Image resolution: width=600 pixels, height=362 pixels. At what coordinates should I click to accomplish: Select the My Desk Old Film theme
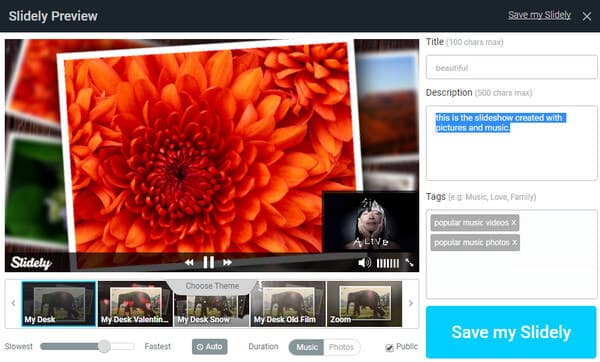tap(288, 304)
